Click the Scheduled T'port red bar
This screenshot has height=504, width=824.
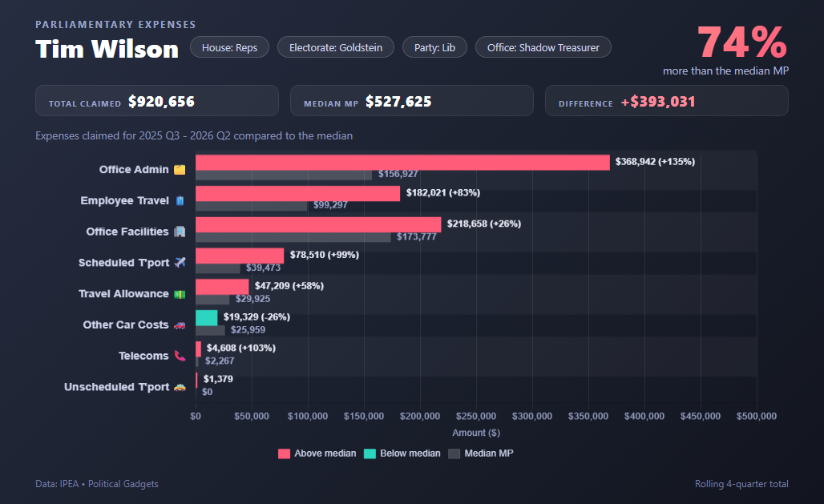(240, 256)
